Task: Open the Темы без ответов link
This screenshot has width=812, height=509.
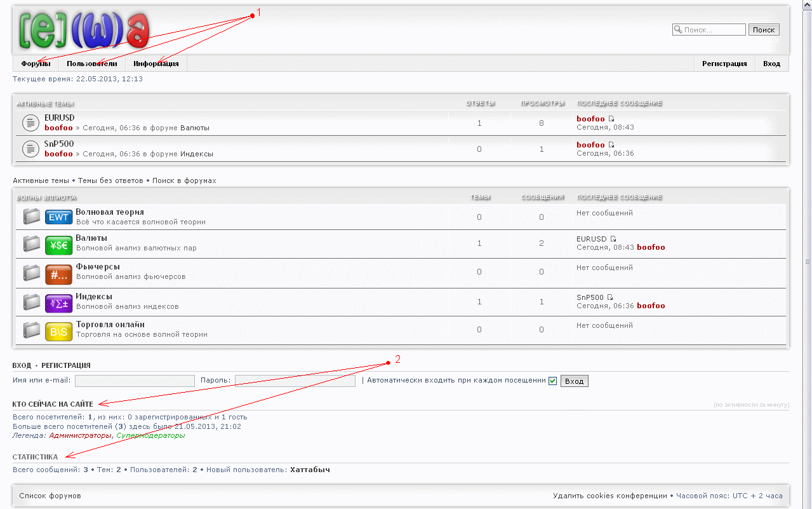Action: click(110, 180)
